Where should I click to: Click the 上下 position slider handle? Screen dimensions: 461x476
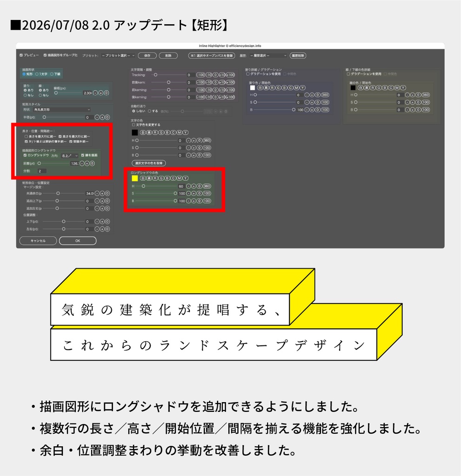point(64,222)
